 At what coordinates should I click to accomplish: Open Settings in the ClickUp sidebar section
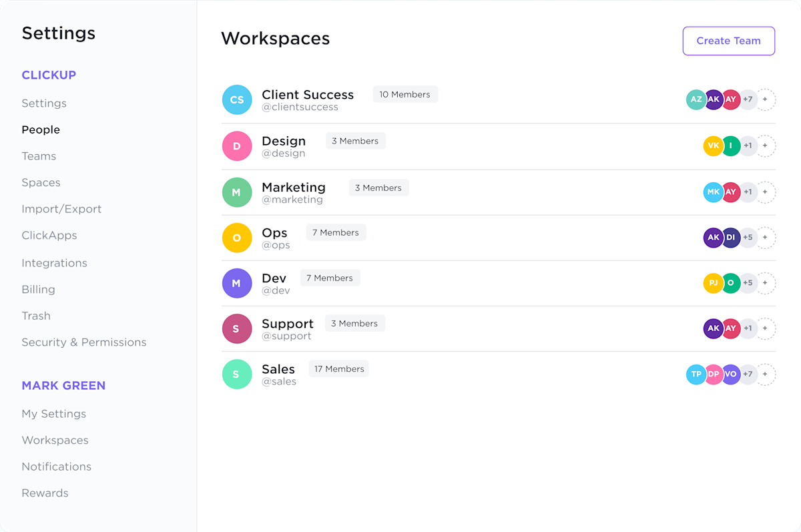[x=44, y=103]
